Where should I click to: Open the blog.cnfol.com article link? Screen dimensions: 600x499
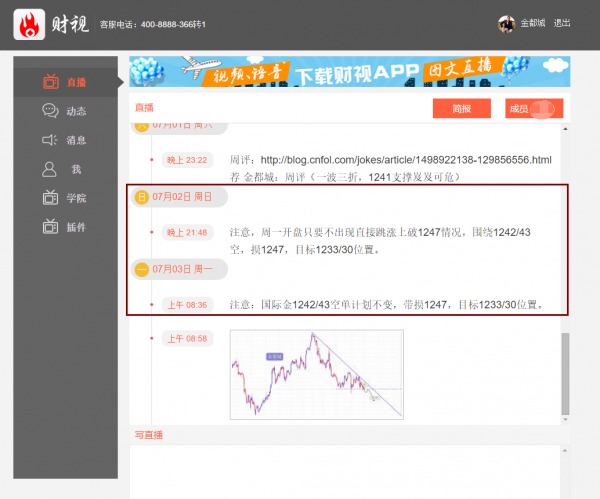(405, 160)
